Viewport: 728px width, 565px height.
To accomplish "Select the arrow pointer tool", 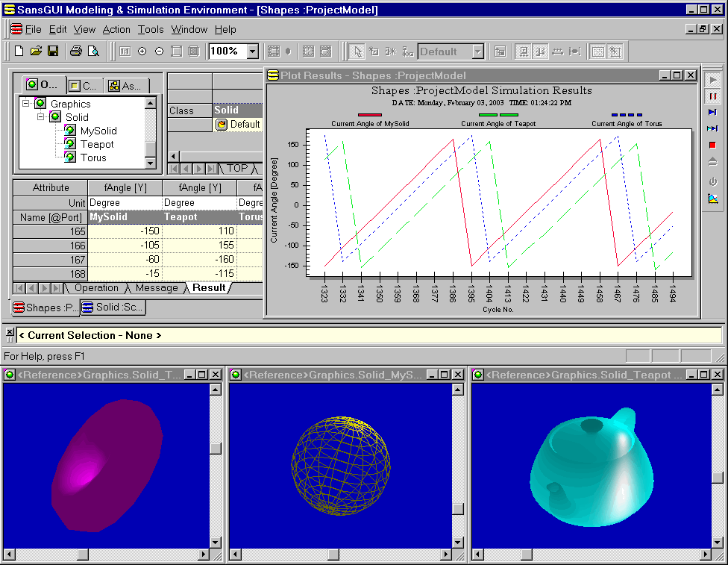I will [x=357, y=51].
